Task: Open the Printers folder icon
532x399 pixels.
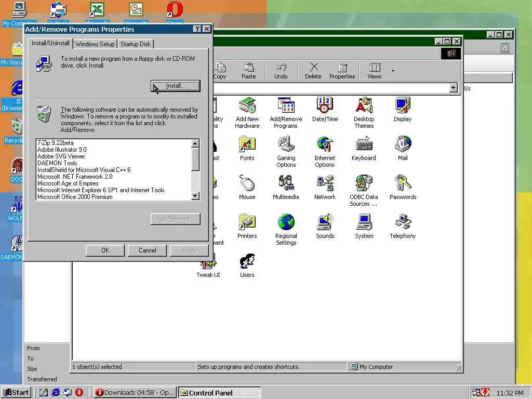Action: pos(247,227)
